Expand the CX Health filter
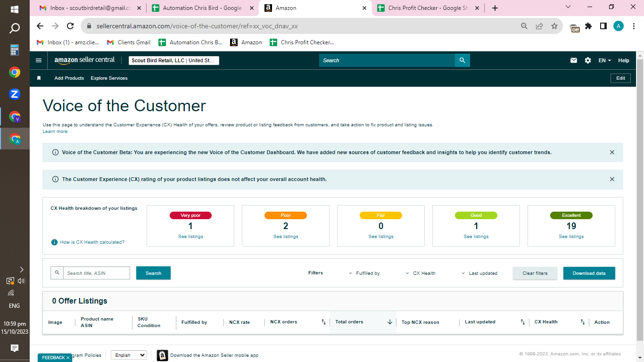Screen dimensions: 644x362 coord(421,273)
